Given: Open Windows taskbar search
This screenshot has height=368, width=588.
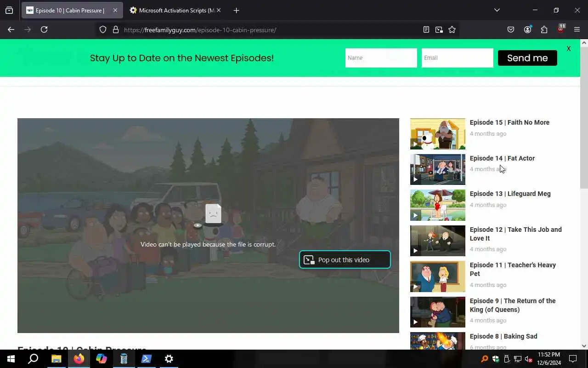Looking at the screenshot, I should point(33,359).
